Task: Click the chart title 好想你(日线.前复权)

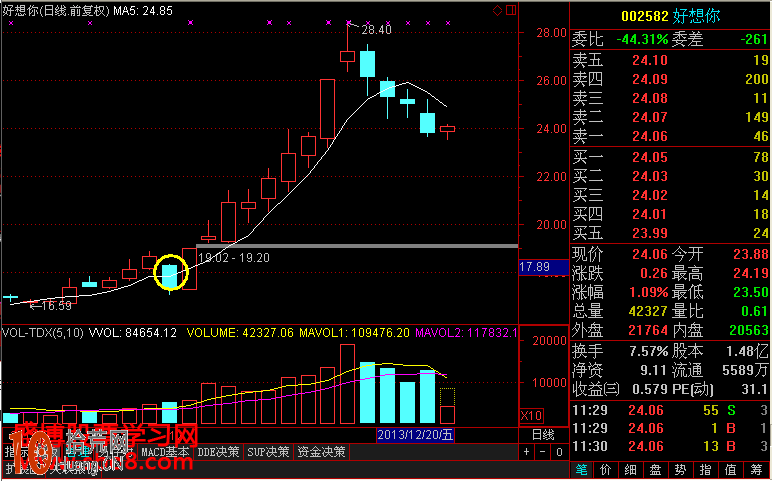Action: 56,10
